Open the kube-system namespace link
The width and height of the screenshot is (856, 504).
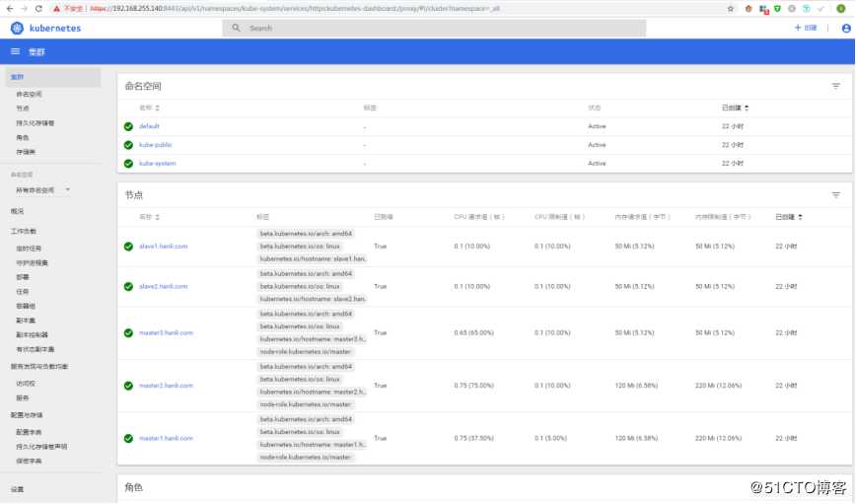point(157,164)
